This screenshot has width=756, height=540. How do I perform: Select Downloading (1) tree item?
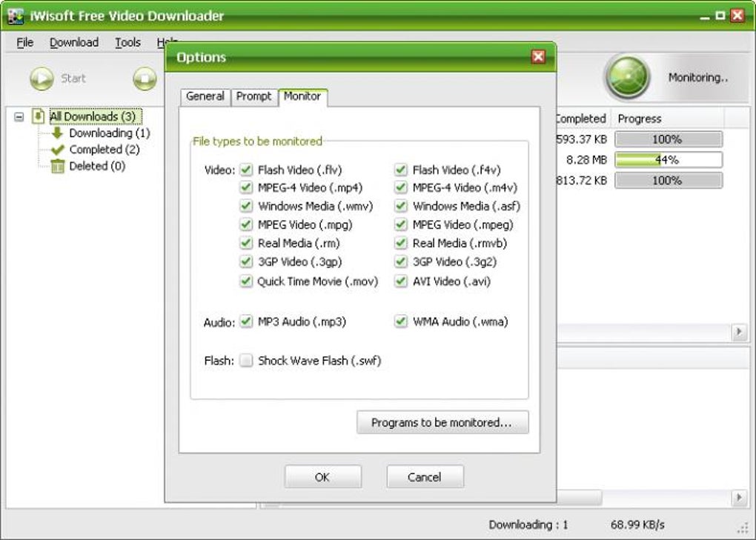pyautogui.click(x=110, y=133)
